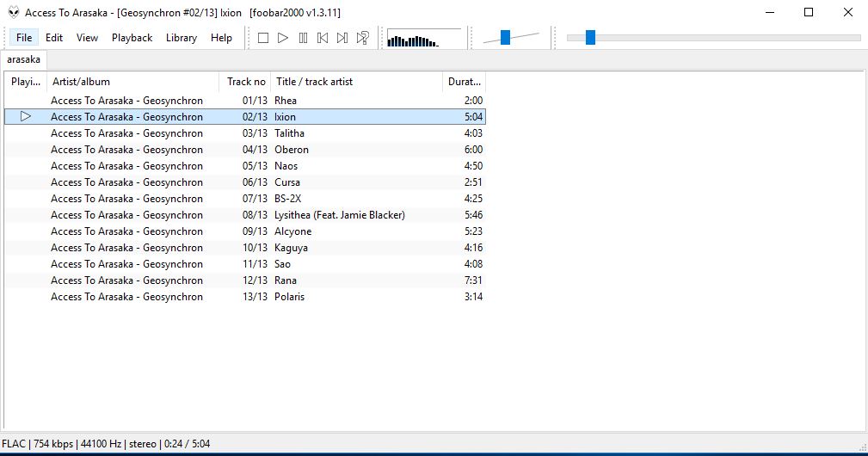The image size is (868, 456).
Task: Open the Edit menu
Action: (53, 38)
